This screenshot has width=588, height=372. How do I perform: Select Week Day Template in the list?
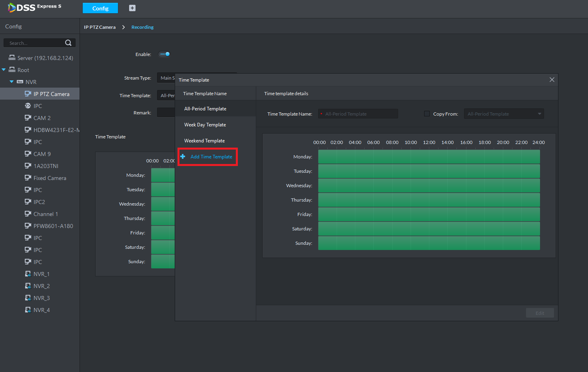(215, 125)
